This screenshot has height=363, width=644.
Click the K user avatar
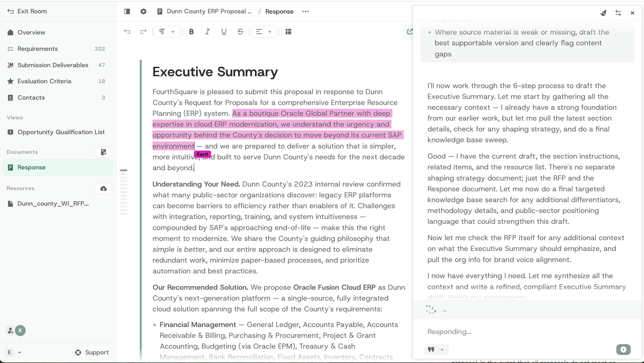point(20,331)
